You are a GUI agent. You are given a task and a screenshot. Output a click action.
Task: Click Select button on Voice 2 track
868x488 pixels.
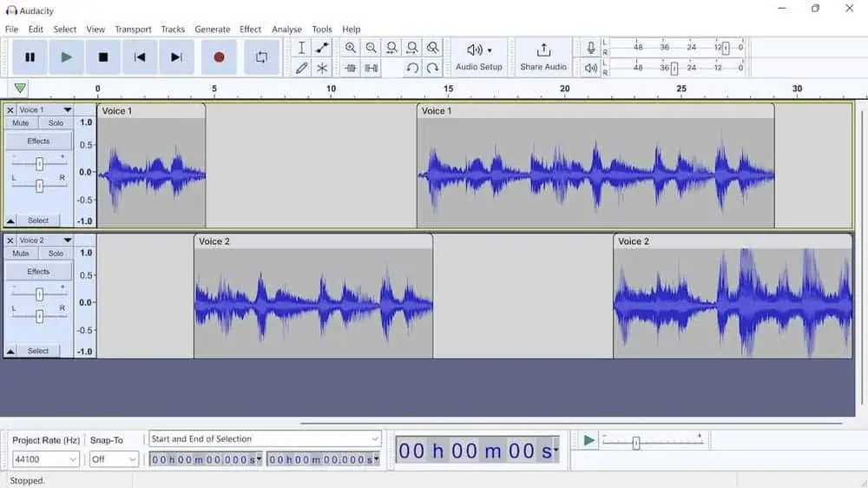click(38, 351)
